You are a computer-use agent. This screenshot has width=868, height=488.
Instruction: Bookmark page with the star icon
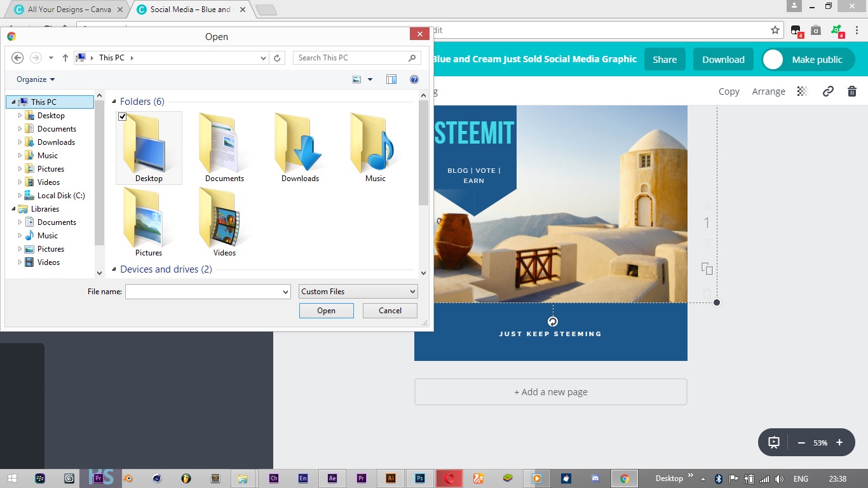tap(775, 30)
